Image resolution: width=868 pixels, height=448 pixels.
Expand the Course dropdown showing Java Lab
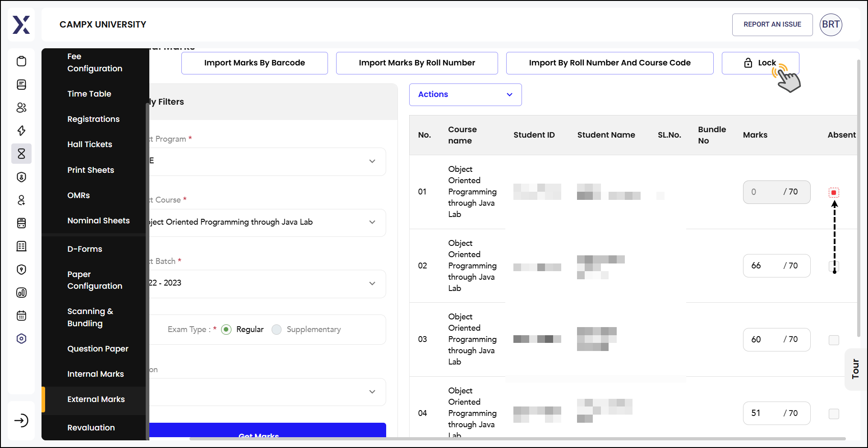267,222
